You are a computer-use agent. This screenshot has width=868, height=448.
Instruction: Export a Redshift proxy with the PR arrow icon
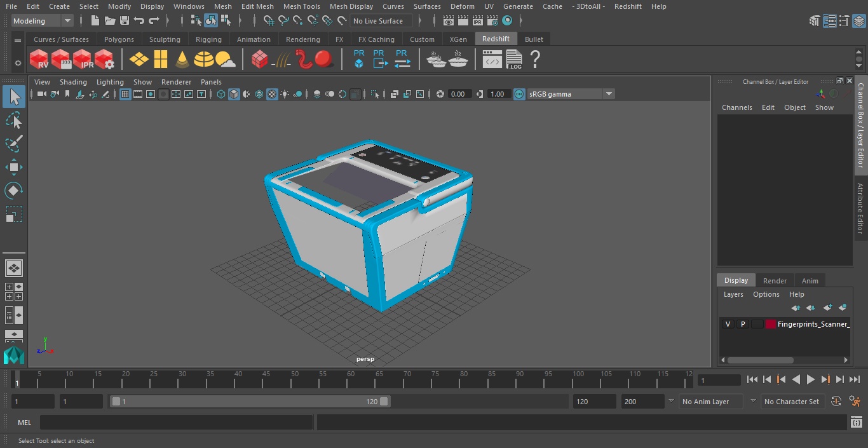[380, 59]
